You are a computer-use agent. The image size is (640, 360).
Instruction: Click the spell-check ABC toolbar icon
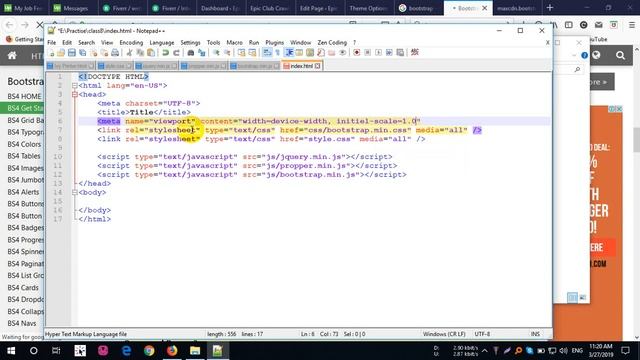point(415,52)
